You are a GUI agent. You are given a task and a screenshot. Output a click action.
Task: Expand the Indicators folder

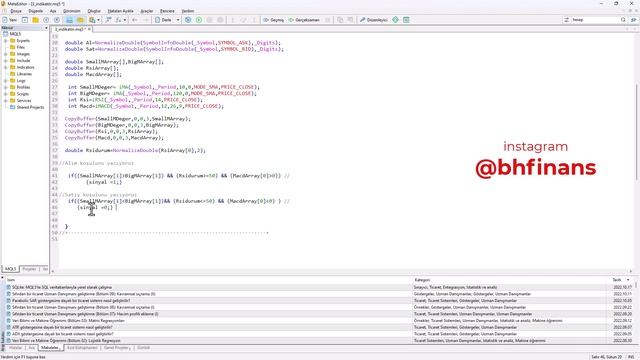click(6, 67)
